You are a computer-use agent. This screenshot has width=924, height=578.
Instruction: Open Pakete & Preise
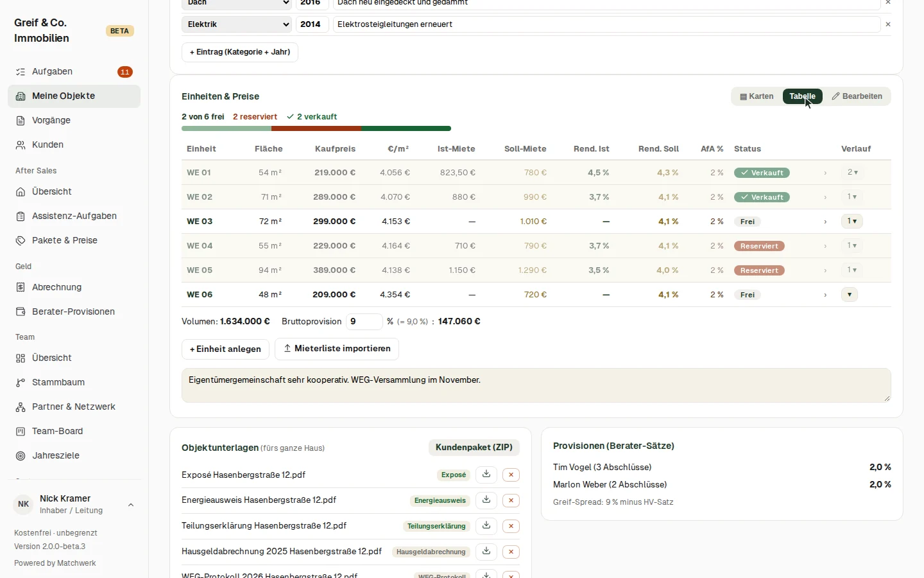(74, 241)
